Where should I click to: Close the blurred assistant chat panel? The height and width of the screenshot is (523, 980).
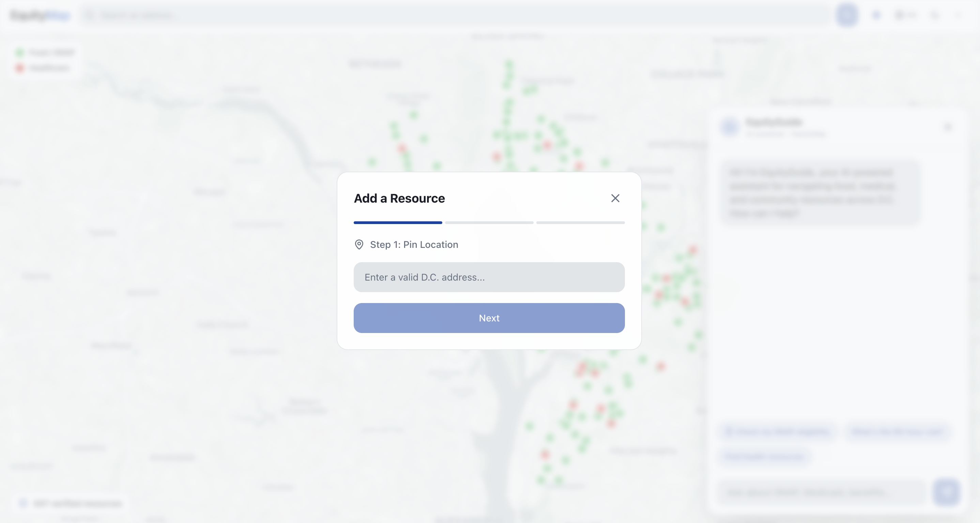(948, 127)
